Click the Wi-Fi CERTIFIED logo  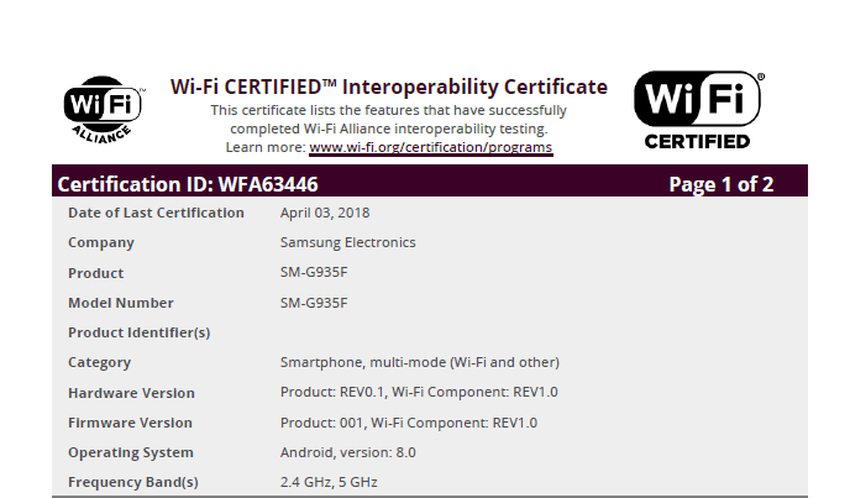(x=698, y=110)
